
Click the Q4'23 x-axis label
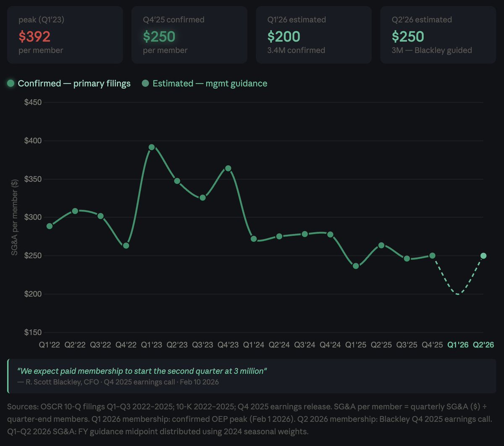[x=228, y=345]
